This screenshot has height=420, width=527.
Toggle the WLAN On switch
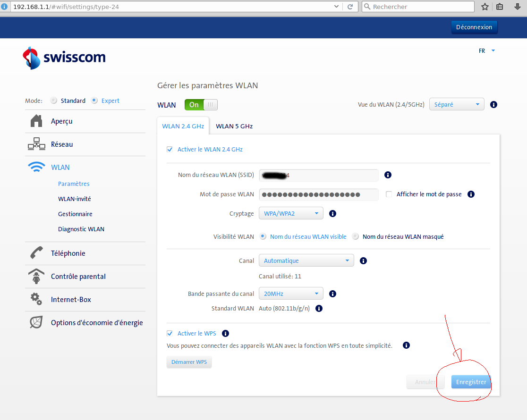(201, 105)
